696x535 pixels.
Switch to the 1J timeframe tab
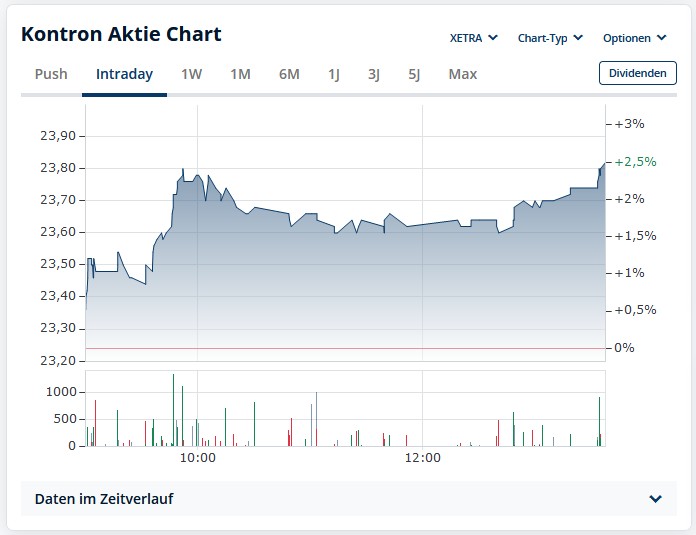[x=334, y=74]
